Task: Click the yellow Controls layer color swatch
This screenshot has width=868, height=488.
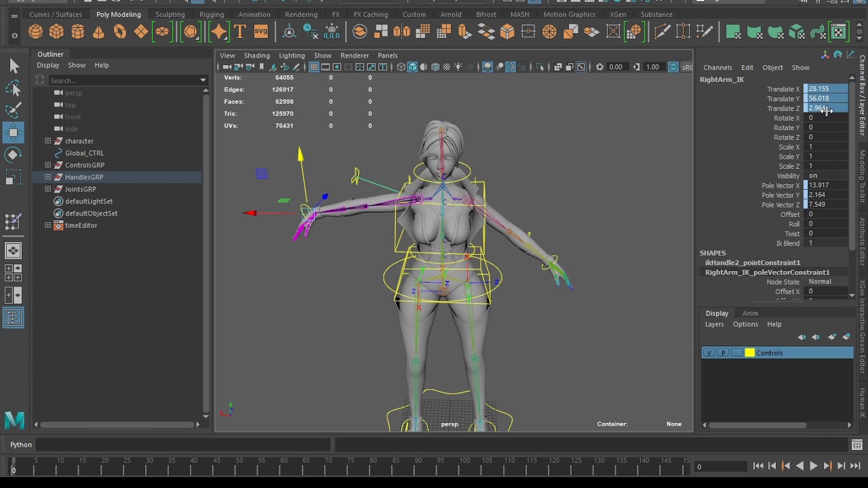Action: tap(749, 353)
